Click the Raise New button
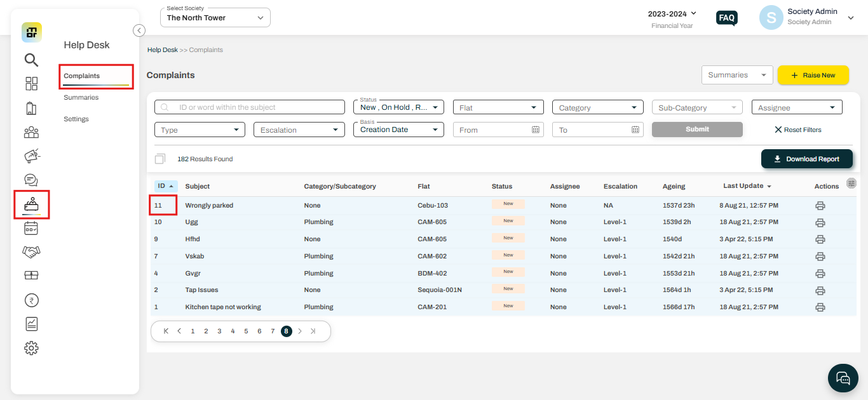Screen dimensions: 868x400 coord(813,75)
